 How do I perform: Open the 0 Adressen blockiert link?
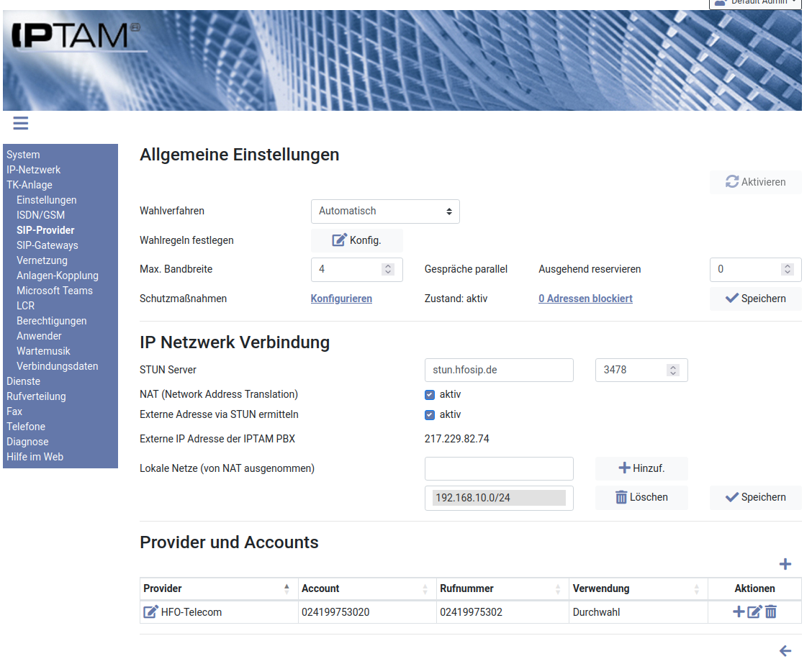click(x=585, y=299)
